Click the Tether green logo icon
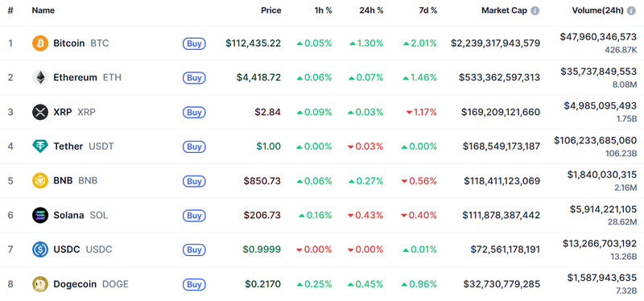This screenshot has width=644, height=301. tap(40, 146)
